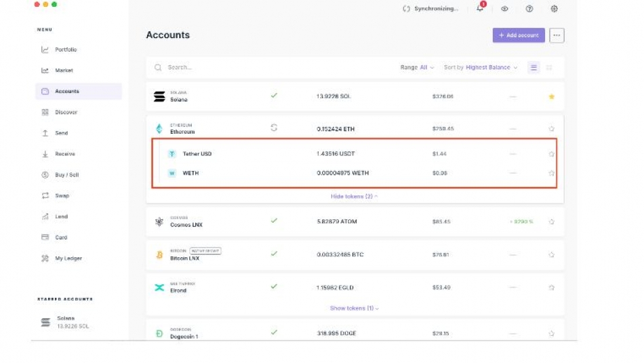Click the Cosmos atom logo
Viewport: 644px width, 363px height.
159,222
